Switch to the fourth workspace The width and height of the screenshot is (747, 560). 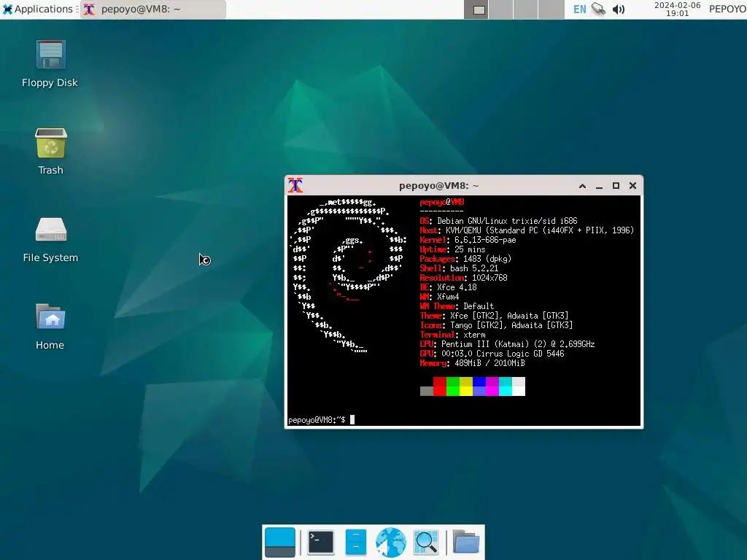point(551,9)
